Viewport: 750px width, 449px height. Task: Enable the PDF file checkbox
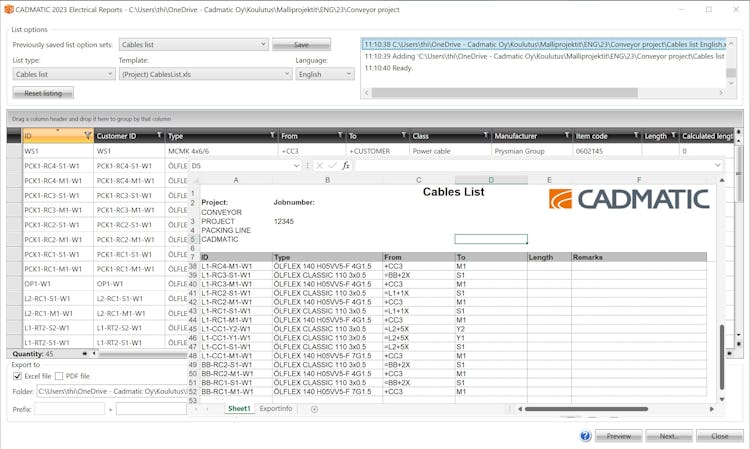[x=59, y=376]
